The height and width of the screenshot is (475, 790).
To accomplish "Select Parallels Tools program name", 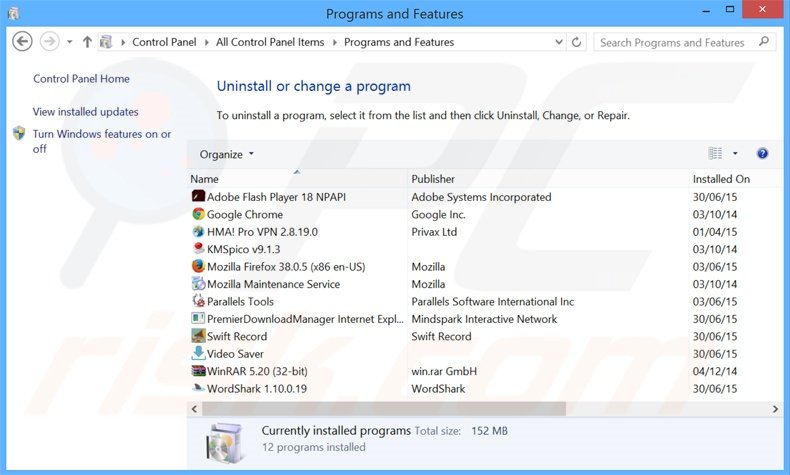I will click(240, 302).
